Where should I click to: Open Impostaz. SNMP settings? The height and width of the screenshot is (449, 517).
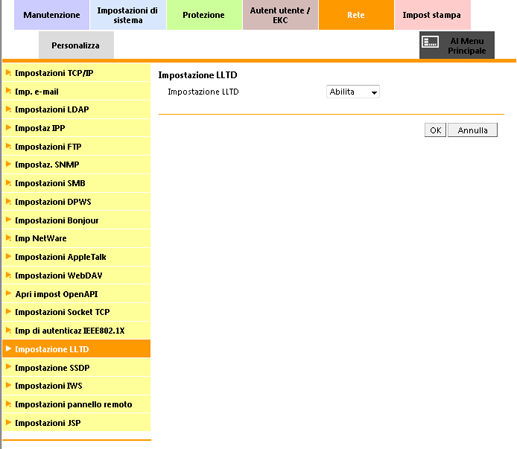[x=76, y=165]
